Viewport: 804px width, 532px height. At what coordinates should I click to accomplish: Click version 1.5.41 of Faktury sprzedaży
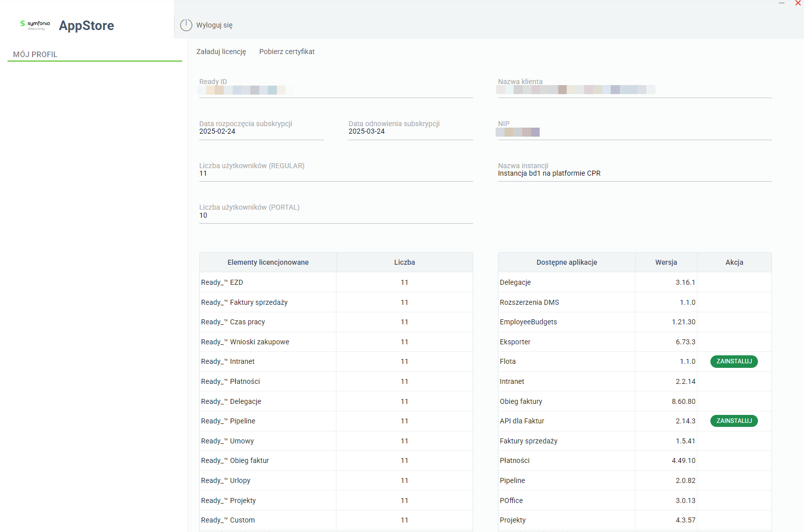click(x=685, y=441)
